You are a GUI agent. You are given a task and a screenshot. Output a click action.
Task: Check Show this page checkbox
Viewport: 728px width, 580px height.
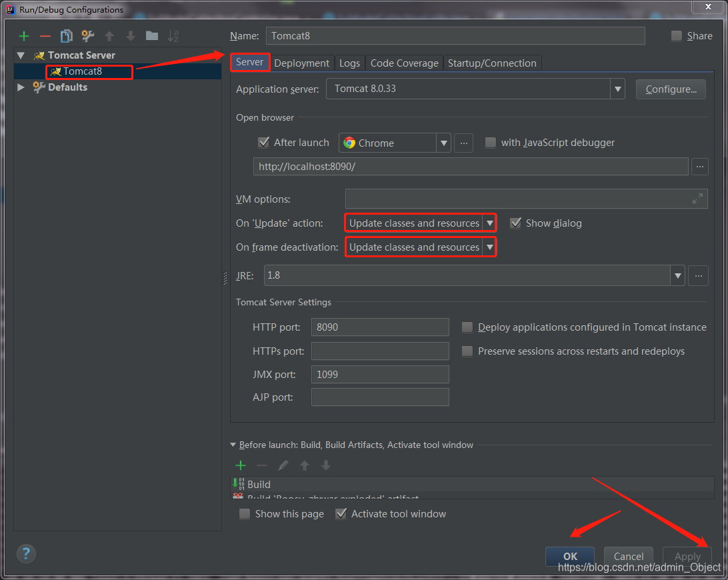[x=244, y=513]
